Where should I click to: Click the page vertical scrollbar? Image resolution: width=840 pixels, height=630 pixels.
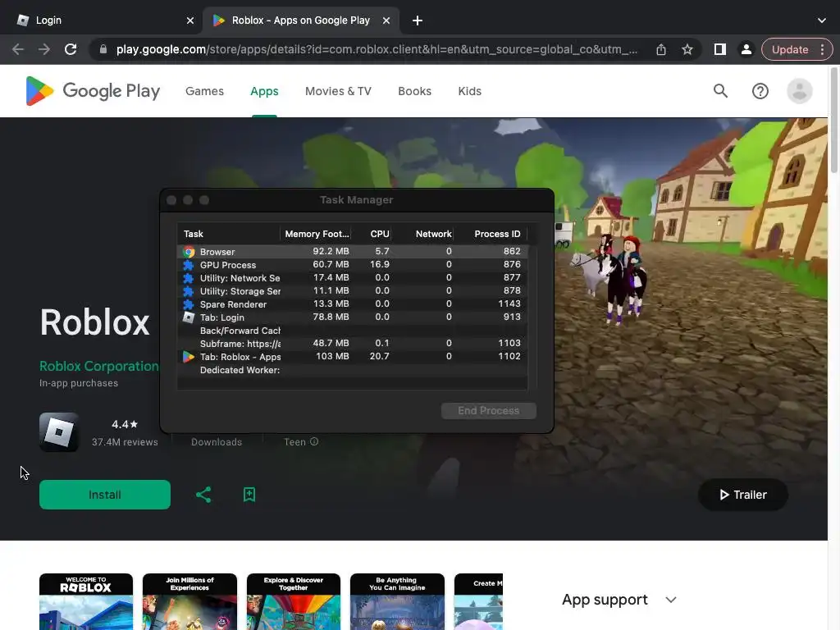tap(833, 120)
